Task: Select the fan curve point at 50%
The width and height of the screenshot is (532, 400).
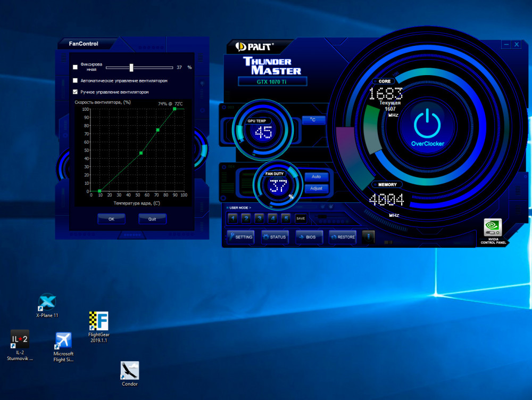Action: 140,153
